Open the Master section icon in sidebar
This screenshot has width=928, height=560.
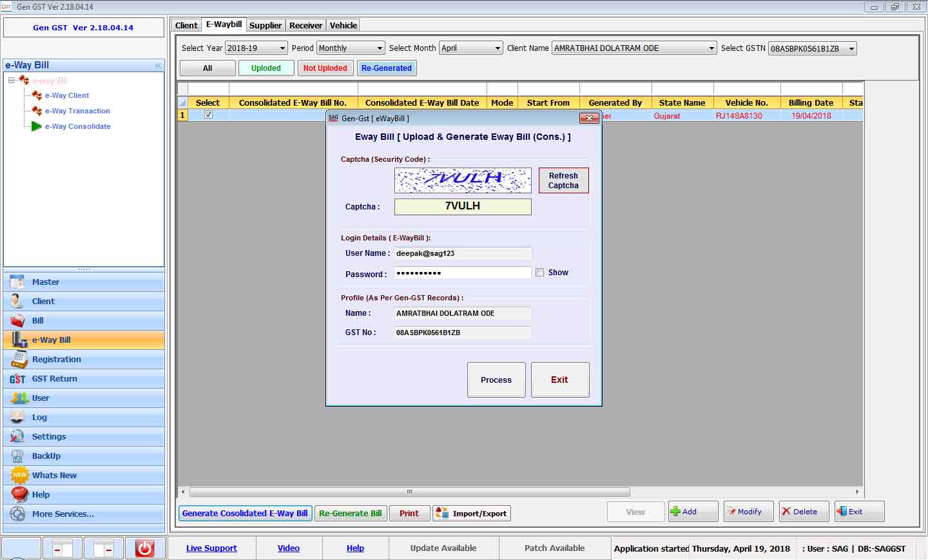pos(17,282)
